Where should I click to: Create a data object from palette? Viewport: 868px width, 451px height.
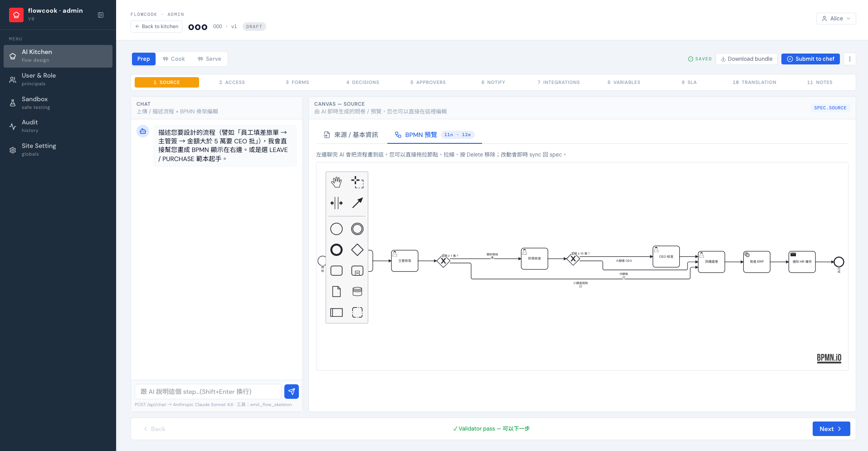336,291
